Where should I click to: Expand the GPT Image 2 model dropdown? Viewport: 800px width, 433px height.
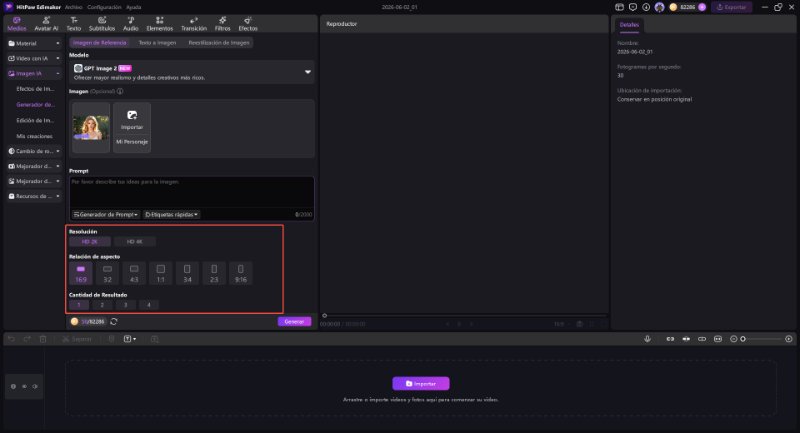tap(308, 72)
